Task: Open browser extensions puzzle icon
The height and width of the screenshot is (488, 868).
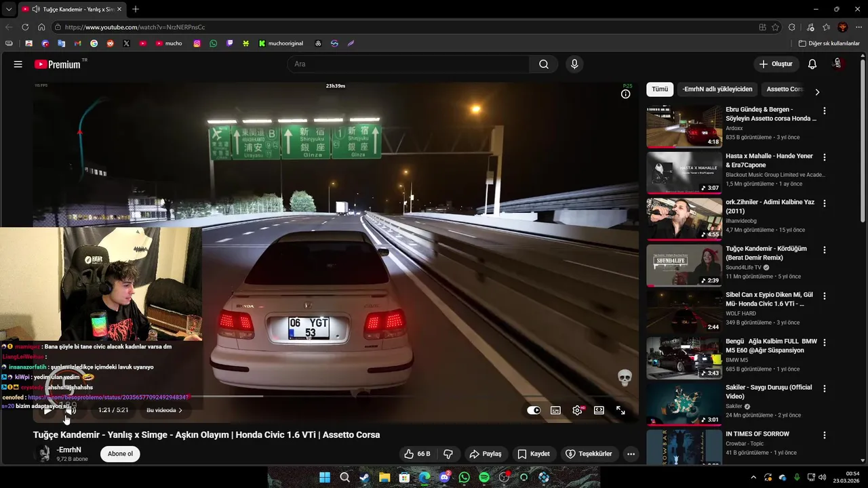Action: point(792,27)
